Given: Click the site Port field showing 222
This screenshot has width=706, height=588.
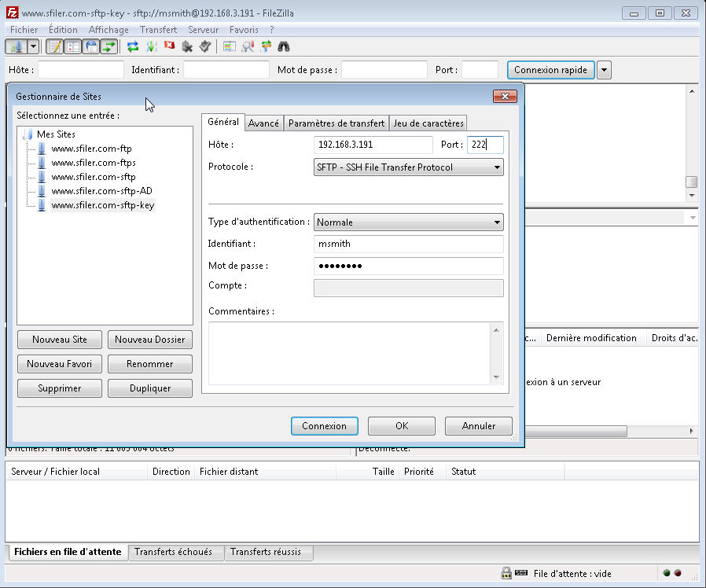Looking at the screenshot, I should (x=485, y=145).
